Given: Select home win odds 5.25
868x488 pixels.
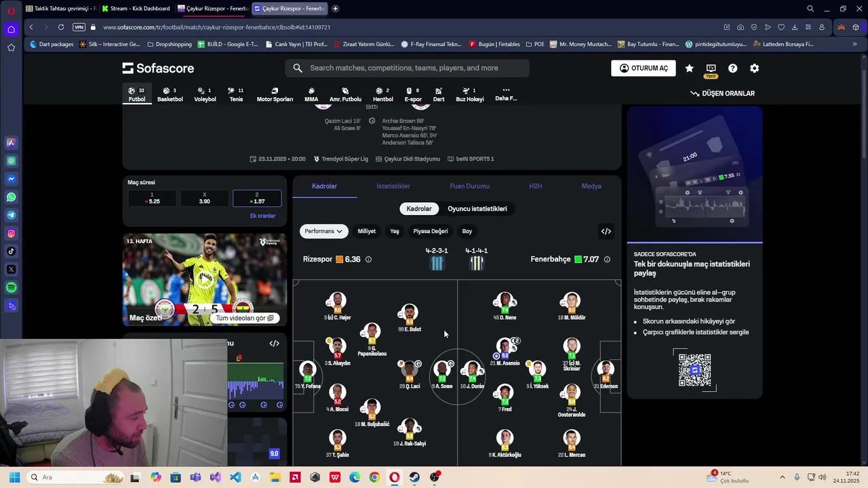Looking at the screenshot, I should pyautogui.click(x=152, y=198).
